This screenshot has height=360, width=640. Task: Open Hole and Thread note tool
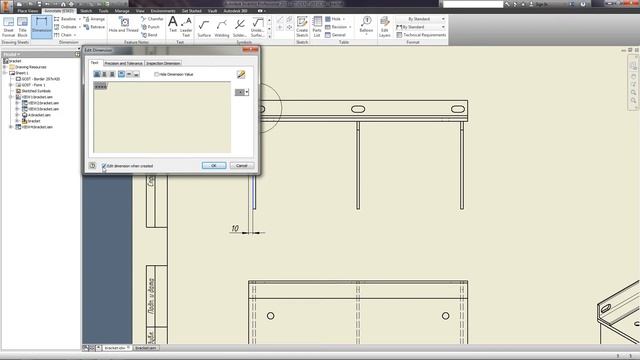tap(124, 24)
